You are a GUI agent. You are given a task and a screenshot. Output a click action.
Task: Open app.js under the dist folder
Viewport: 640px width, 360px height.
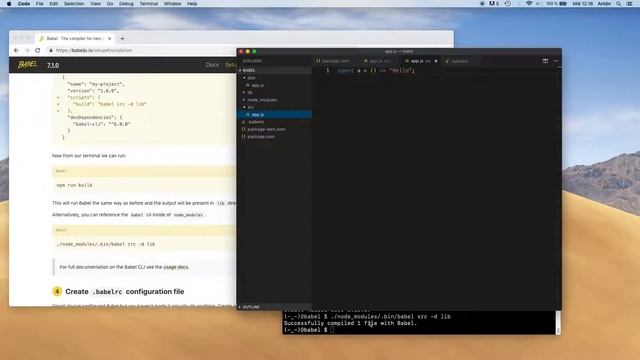(274, 85)
